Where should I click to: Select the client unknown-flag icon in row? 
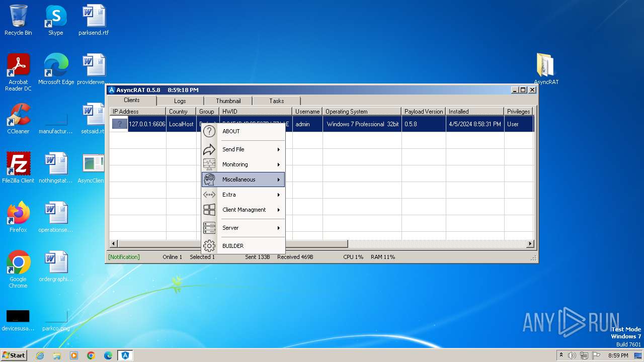pyautogui.click(x=120, y=124)
